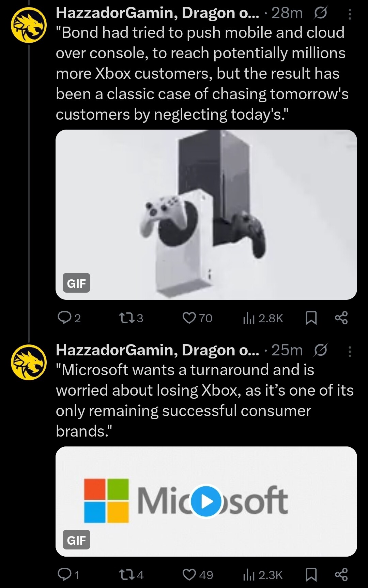Reply to the Microsoft turnaround tweet

point(64,575)
